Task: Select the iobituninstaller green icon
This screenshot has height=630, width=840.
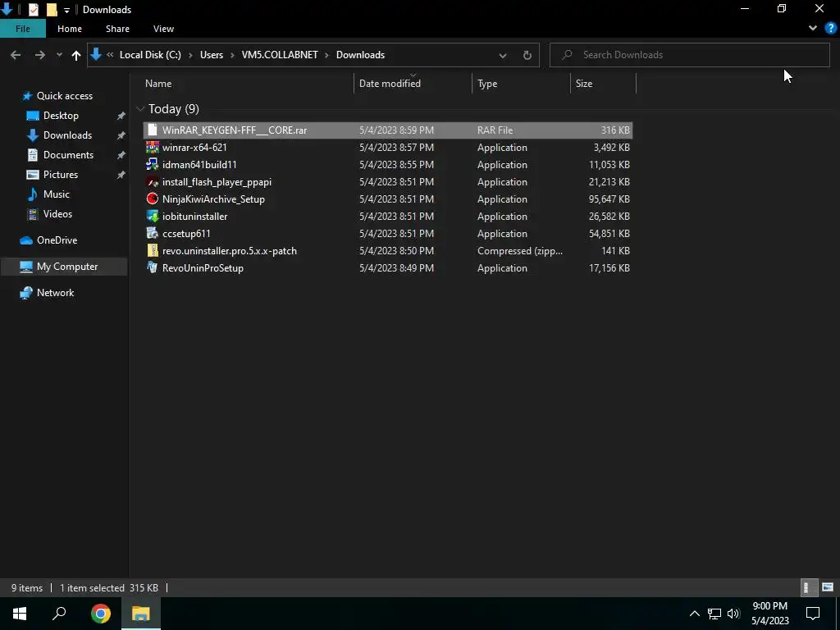Action: [153, 216]
